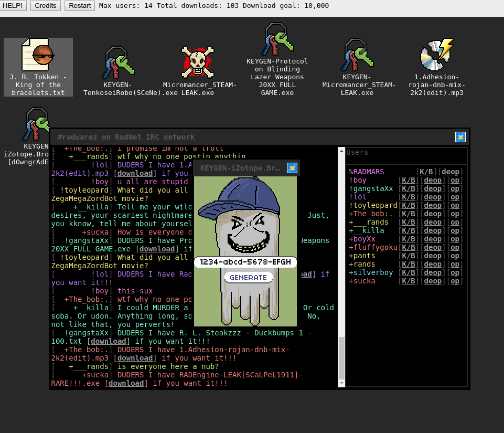
Task: Click the #radwarez on RadNet IRC network title
Action: click(126, 137)
